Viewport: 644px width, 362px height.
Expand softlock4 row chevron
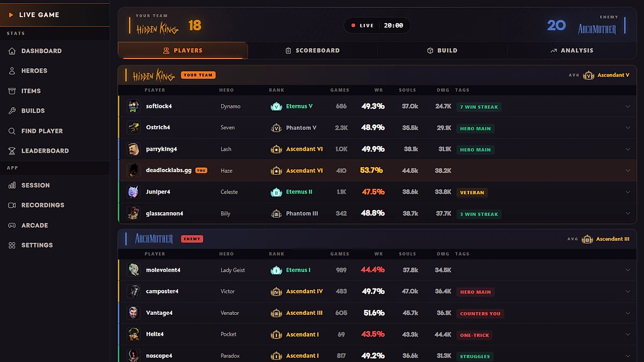[628, 106]
